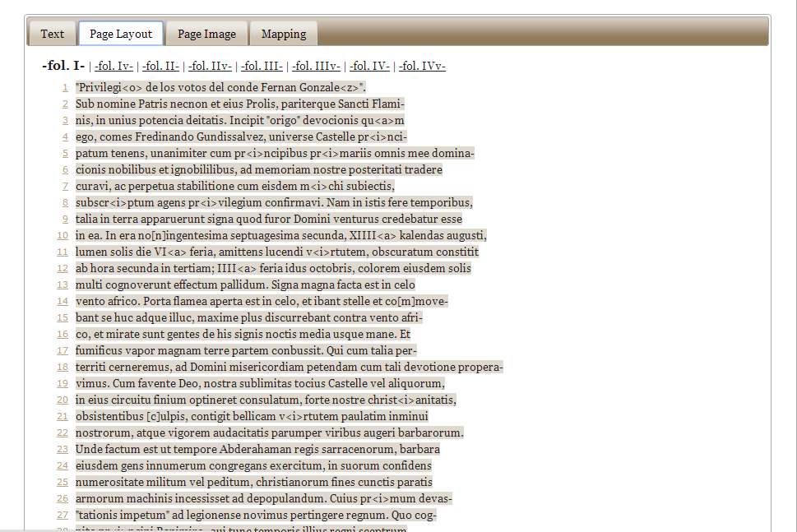Click line number 17
The height and width of the screenshot is (532, 797).
click(x=63, y=350)
